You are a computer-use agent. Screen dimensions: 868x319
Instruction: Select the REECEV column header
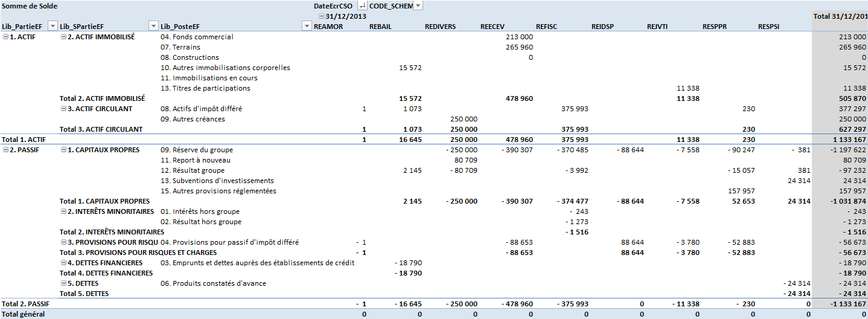pyautogui.click(x=493, y=27)
